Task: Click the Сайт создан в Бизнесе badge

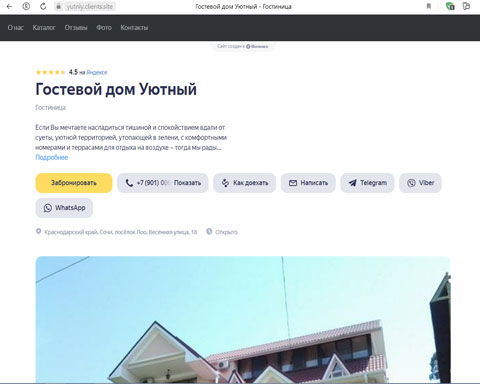Action: [x=243, y=46]
